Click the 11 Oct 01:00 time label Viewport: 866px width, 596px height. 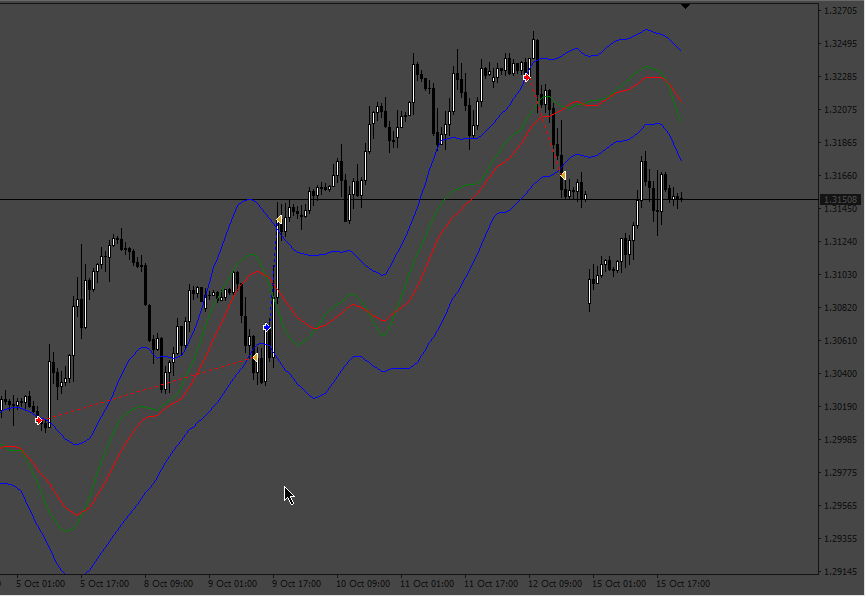point(427,584)
